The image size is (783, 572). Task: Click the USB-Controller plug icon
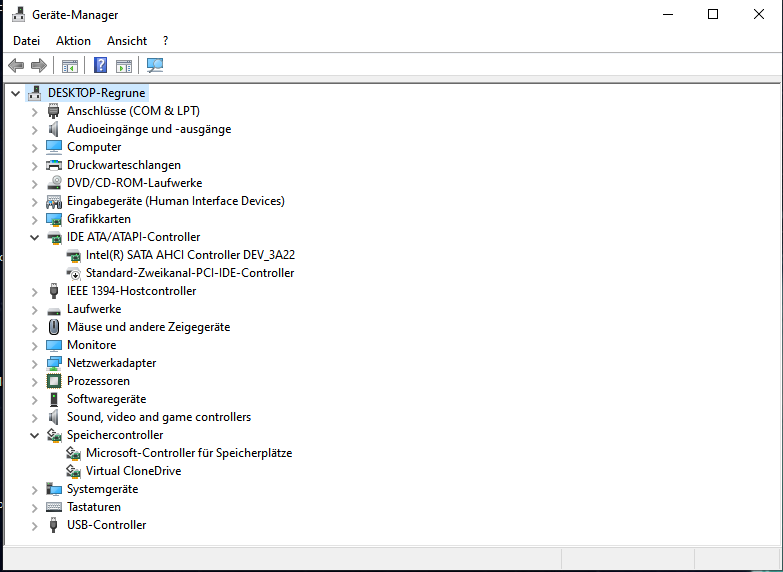pyautogui.click(x=54, y=525)
